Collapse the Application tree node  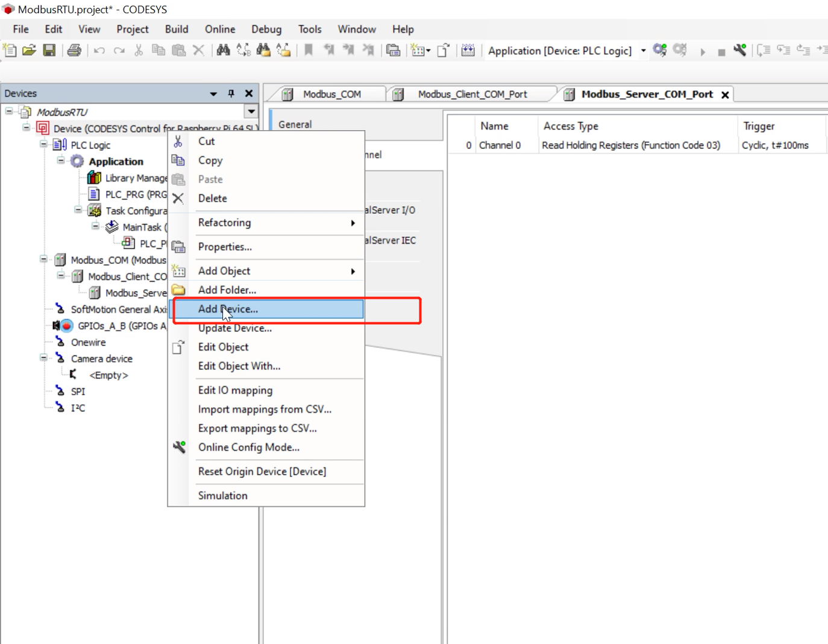pyautogui.click(x=61, y=160)
